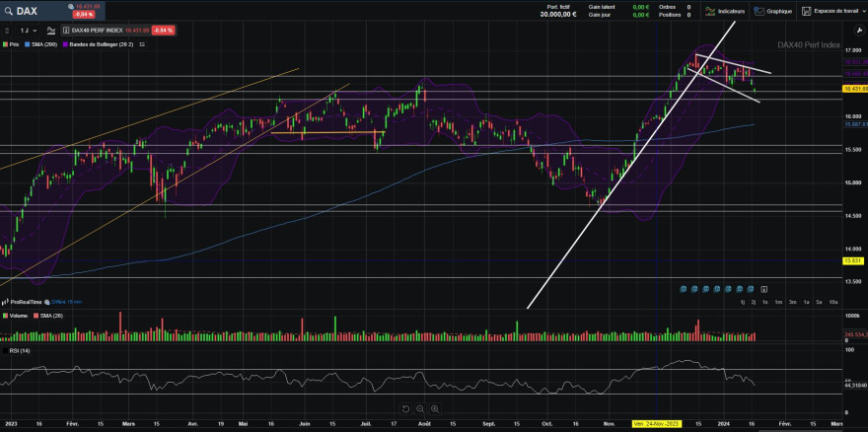The image size is (868, 432).
Task: Toggle the SMA (200) legend item
Action: click(42, 43)
